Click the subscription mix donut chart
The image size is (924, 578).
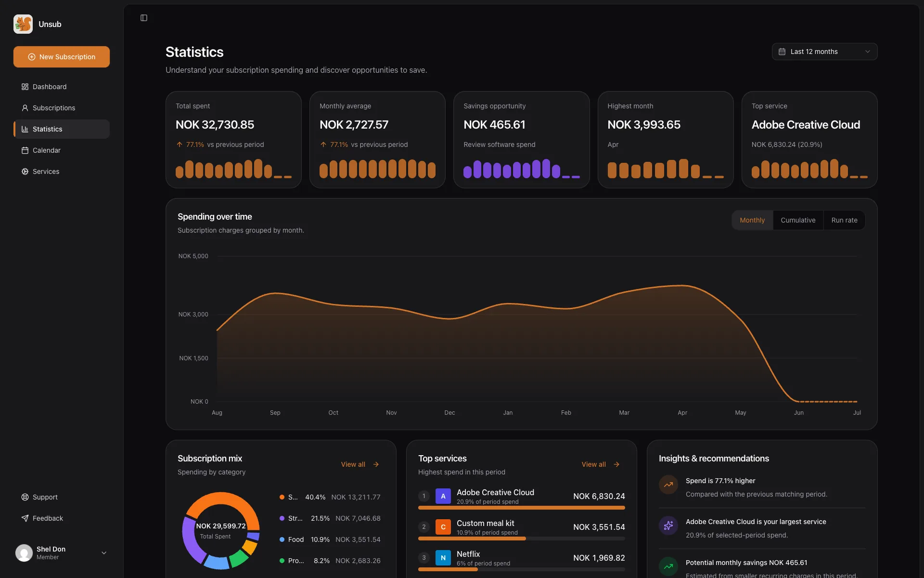221,531
